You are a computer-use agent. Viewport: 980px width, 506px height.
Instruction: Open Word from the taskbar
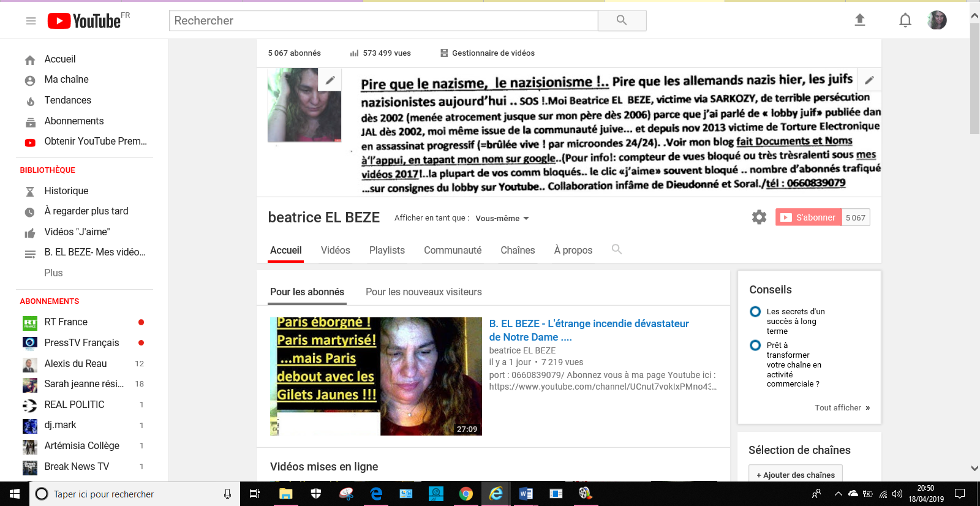coord(526,494)
